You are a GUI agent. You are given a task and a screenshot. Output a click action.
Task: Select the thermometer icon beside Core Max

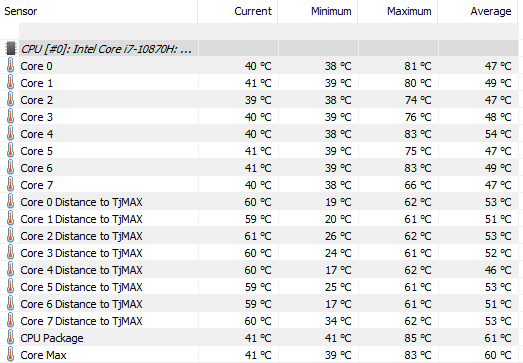tap(11, 354)
